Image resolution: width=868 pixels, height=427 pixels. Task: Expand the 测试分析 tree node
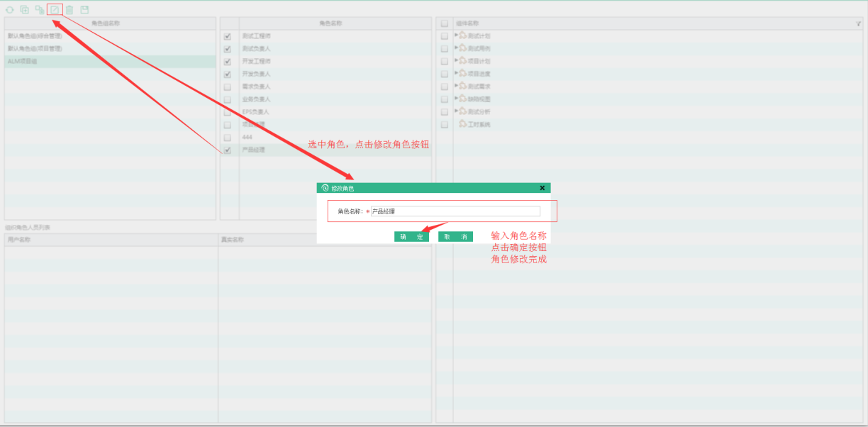456,111
